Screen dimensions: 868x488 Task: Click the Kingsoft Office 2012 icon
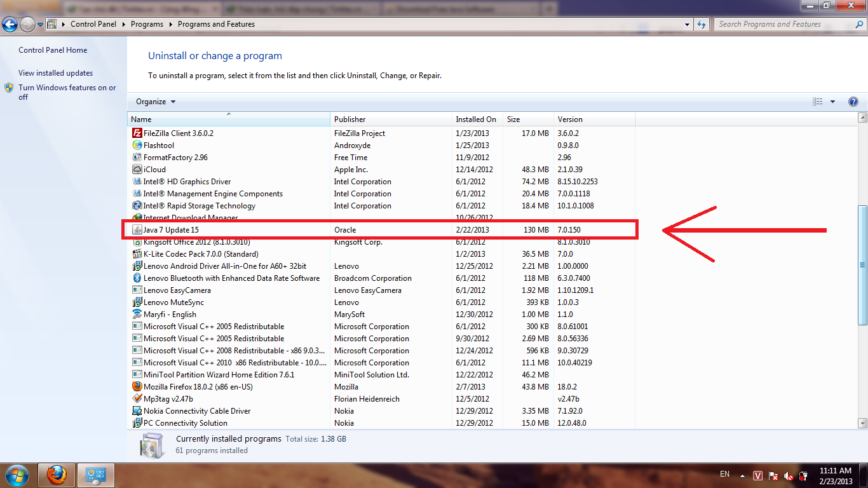[x=137, y=242]
